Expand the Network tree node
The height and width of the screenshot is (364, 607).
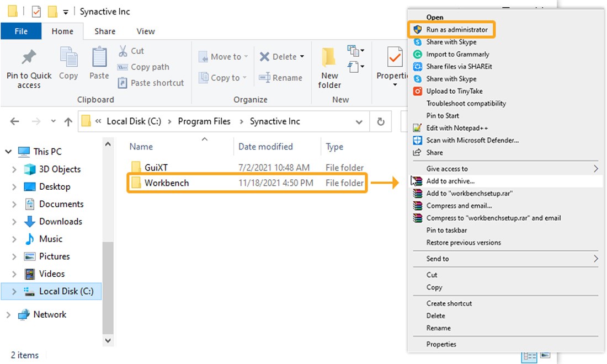(x=8, y=315)
